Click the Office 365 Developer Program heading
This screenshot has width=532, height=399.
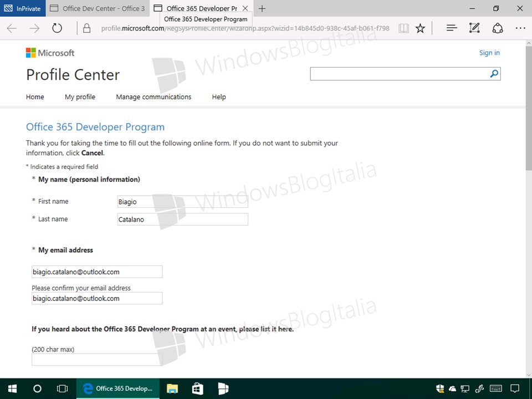[95, 126]
